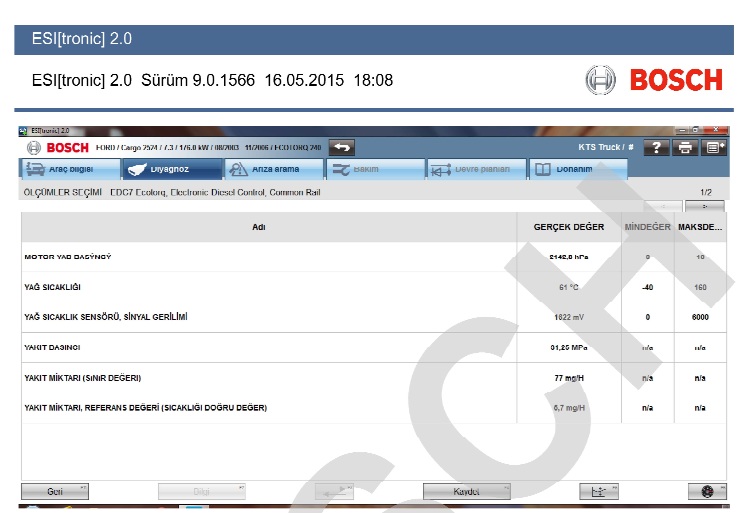Click ESI[tronic] window title bar icon

[x=23, y=131]
